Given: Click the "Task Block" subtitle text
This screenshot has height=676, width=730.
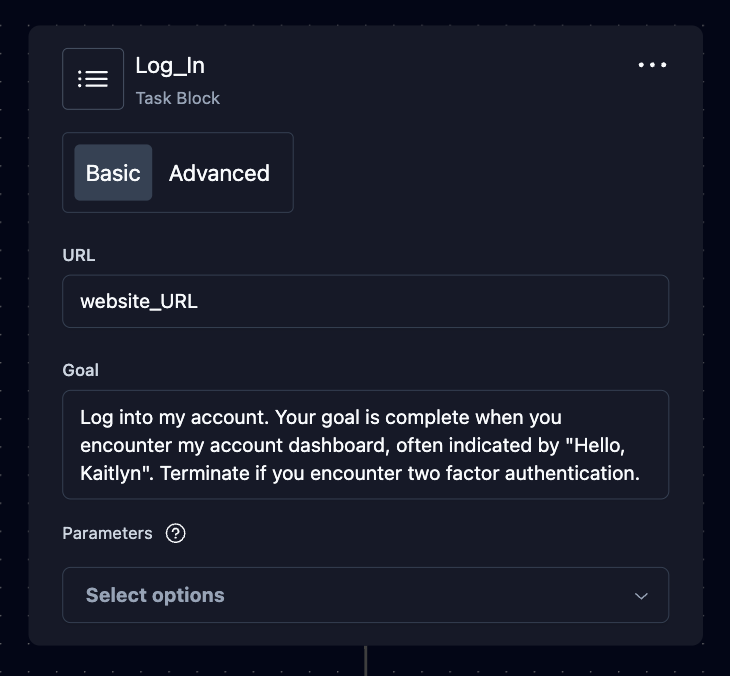Looking at the screenshot, I should (178, 98).
